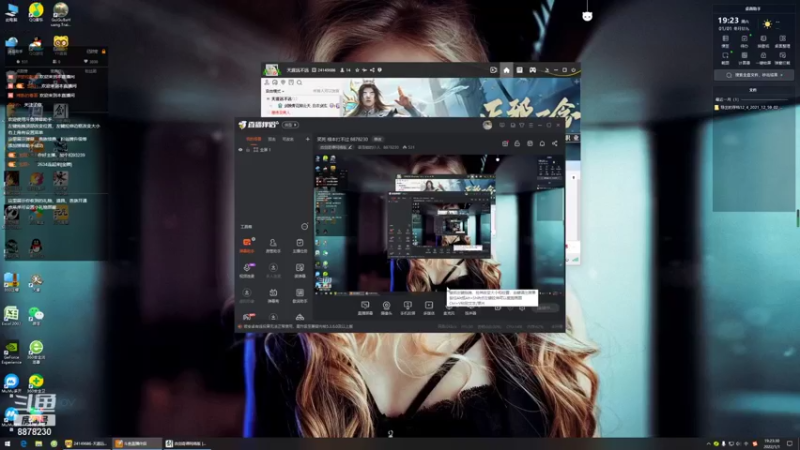Switch to the second scene tab
The height and width of the screenshot is (450, 800).
pyautogui.click(x=272, y=139)
